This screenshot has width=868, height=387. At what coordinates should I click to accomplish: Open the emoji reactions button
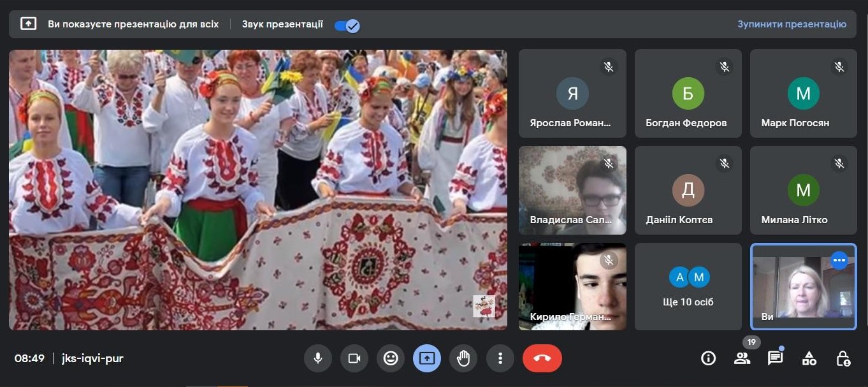[391, 358]
